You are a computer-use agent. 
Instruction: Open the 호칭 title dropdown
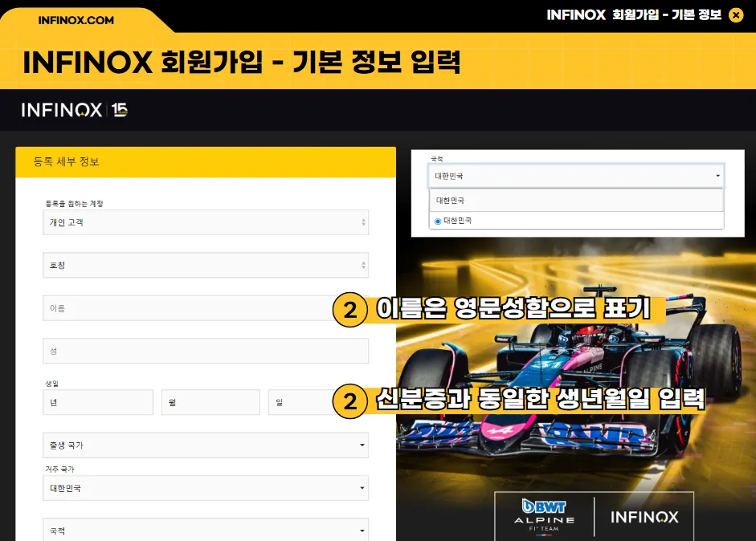click(x=206, y=266)
